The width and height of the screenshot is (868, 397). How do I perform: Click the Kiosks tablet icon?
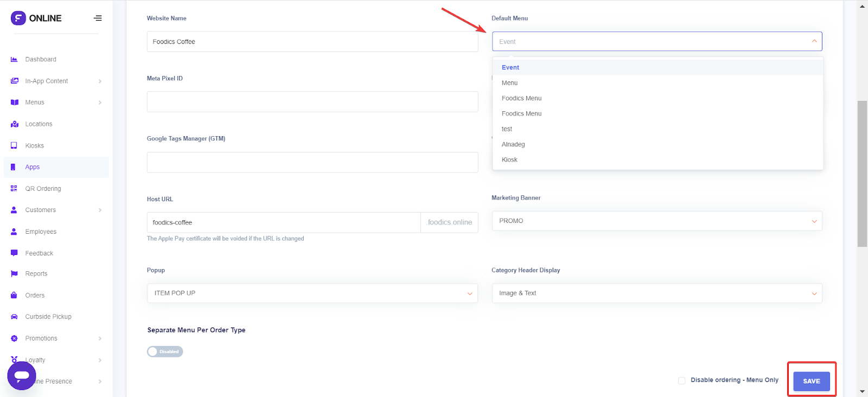(x=14, y=146)
